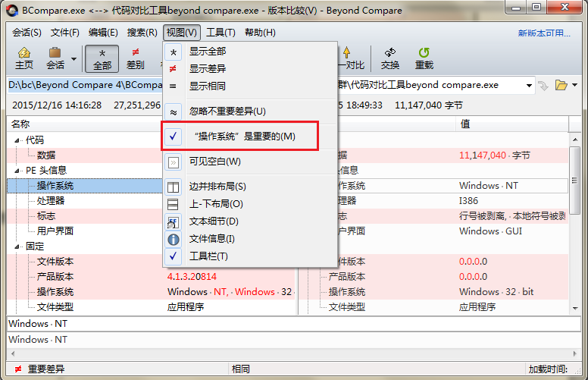This screenshot has width=588, height=380.
Task: Open the right file path dropdown
Action: tap(529, 85)
